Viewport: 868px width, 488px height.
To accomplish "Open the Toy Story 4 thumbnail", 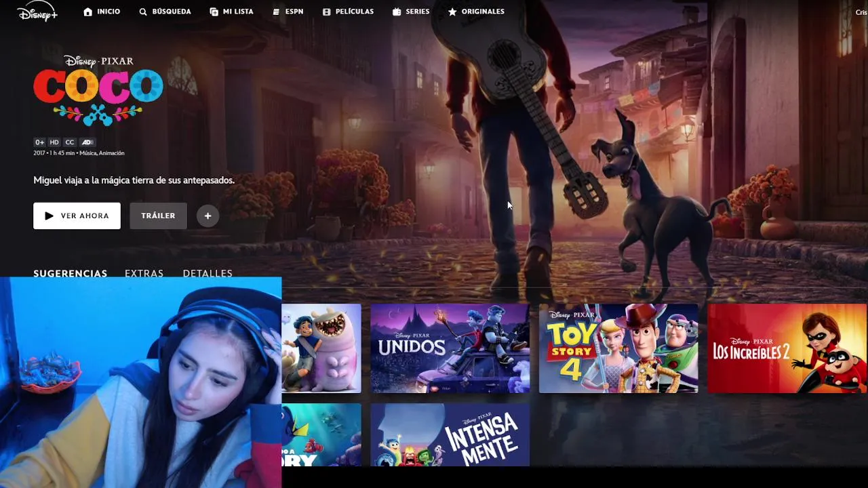I will (618, 348).
